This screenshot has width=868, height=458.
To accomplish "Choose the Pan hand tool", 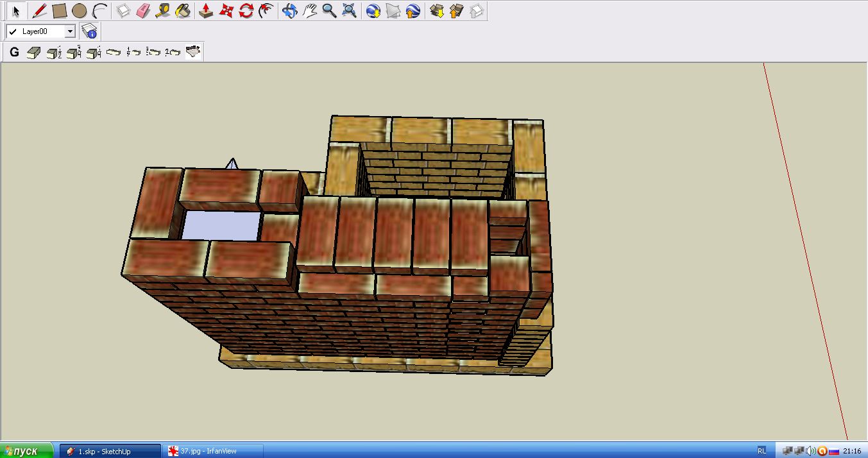I will click(310, 11).
